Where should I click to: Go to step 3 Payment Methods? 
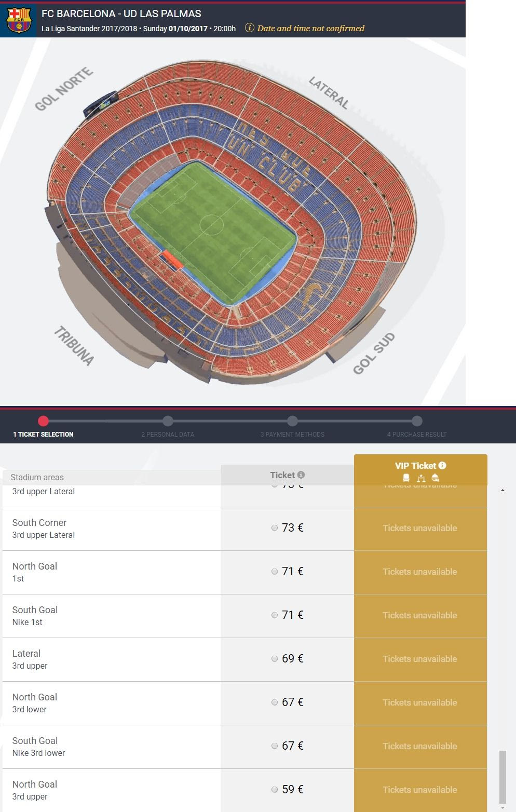click(x=292, y=421)
